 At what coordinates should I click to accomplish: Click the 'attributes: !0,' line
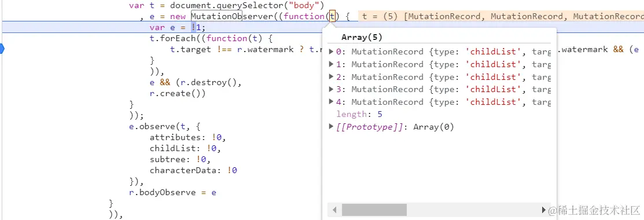coord(187,137)
